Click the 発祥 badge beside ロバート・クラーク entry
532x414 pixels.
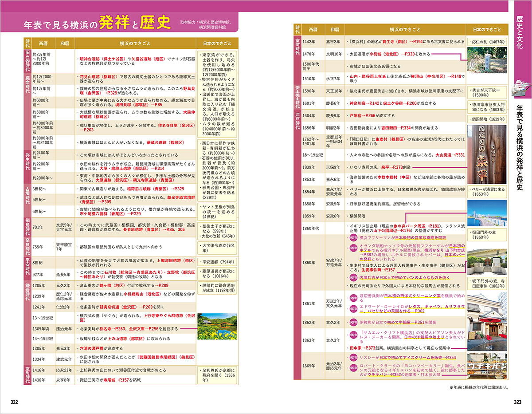pos(353,367)
